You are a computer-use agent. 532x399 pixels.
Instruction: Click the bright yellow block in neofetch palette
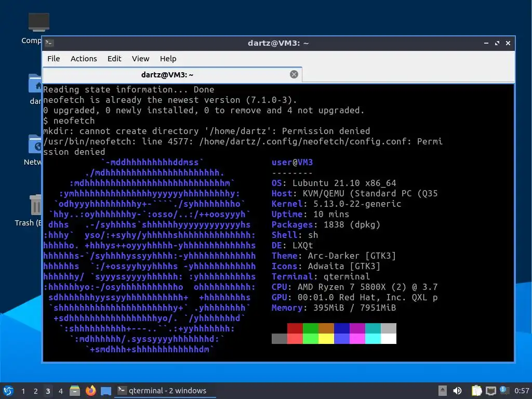coord(326,339)
